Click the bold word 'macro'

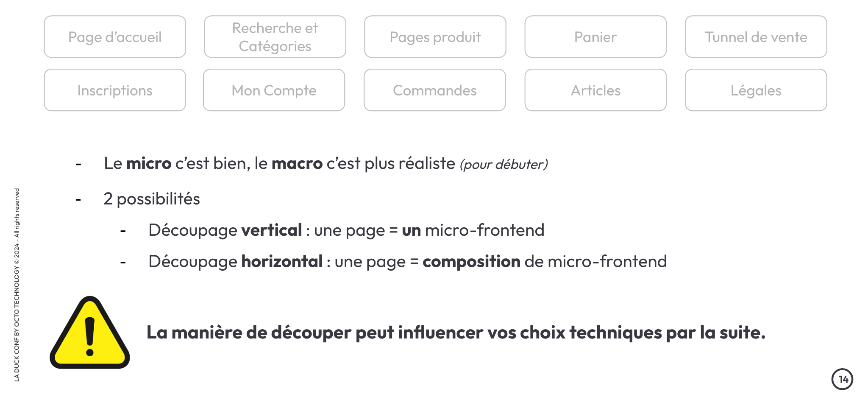(297, 163)
